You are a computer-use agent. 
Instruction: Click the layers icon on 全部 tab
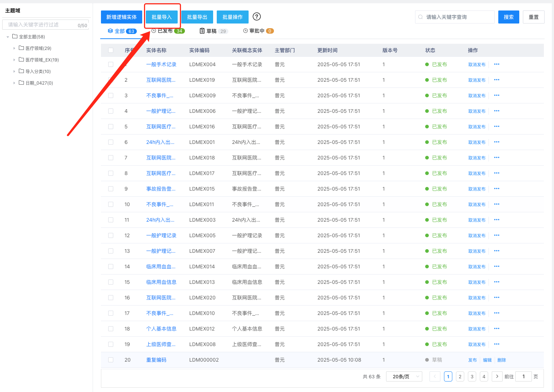110,31
